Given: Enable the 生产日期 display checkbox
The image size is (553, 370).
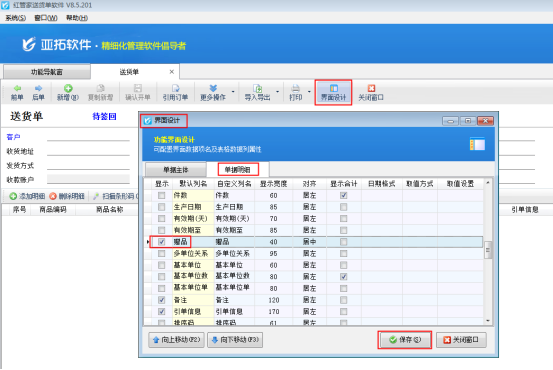Looking at the screenshot, I should click(x=162, y=207).
